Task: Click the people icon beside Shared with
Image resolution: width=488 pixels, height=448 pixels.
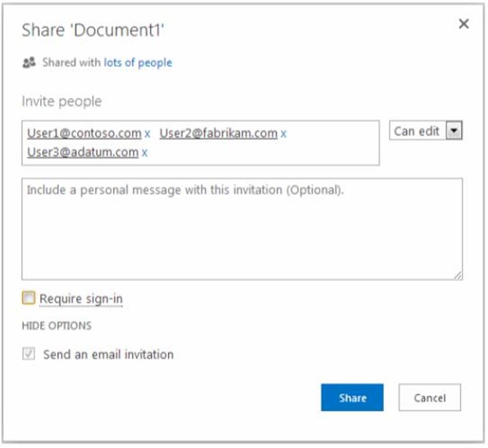Action: [28, 63]
